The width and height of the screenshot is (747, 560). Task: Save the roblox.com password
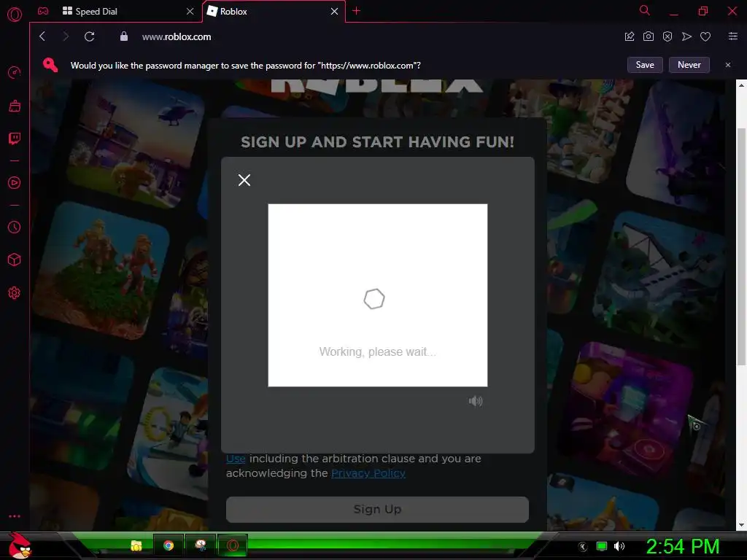click(x=645, y=65)
